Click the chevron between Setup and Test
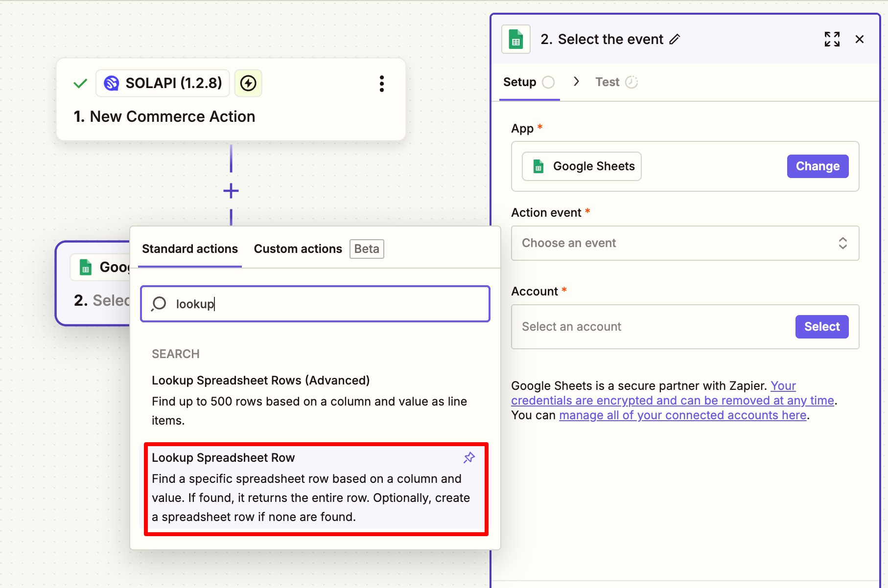 point(576,81)
